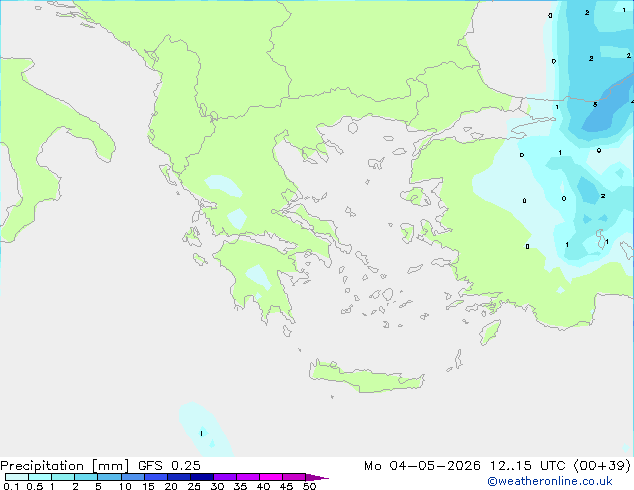
Task: Click the legend label '20'
Action: click(x=171, y=486)
